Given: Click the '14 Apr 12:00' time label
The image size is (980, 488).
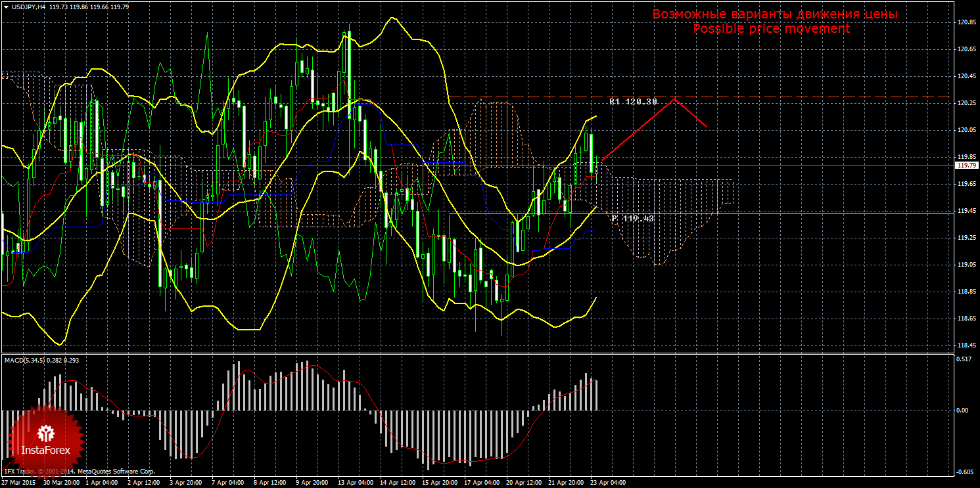Looking at the screenshot, I should [x=398, y=483].
